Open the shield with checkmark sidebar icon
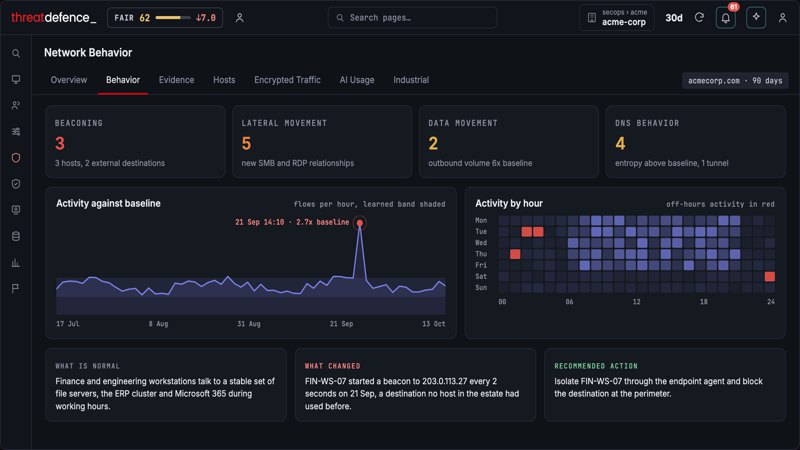Viewport: 800px width, 450px height. coord(16,184)
